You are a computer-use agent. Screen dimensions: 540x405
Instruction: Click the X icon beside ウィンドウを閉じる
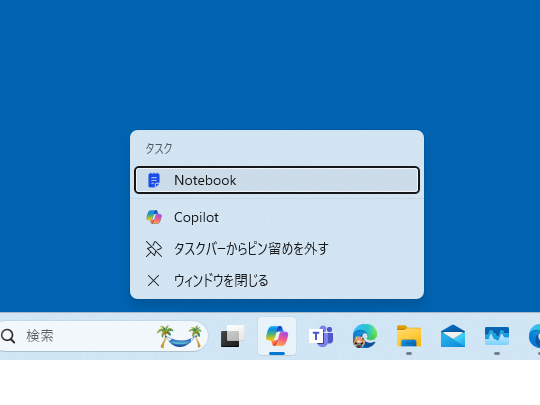click(x=153, y=281)
